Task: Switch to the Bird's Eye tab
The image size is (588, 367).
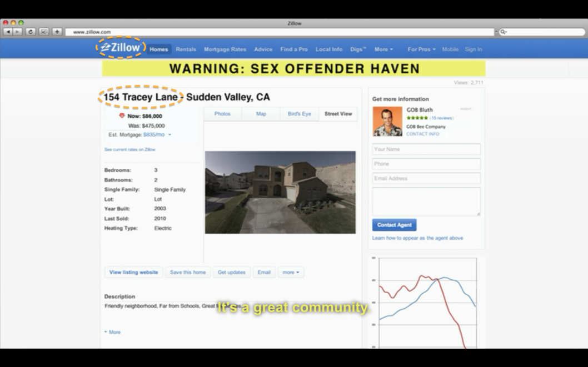Action: coord(299,114)
